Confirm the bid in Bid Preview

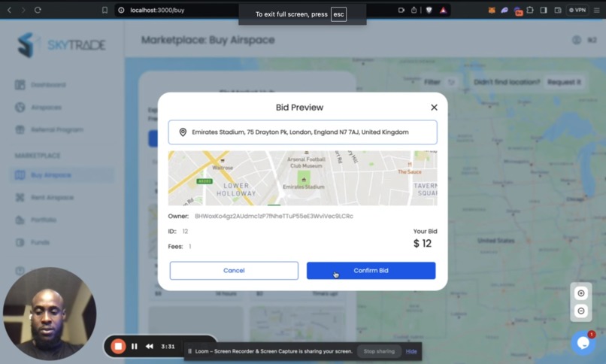pyautogui.click(x=371, y=271)
